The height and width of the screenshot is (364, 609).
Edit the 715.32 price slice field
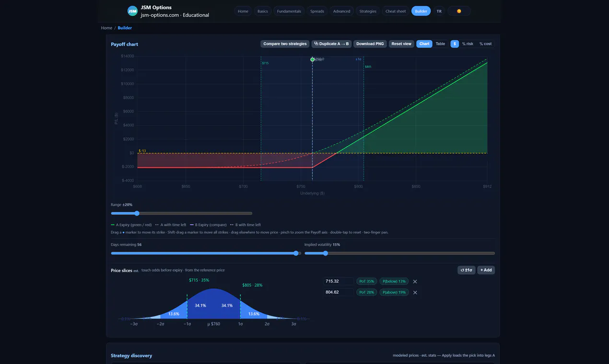click(339, 282)
